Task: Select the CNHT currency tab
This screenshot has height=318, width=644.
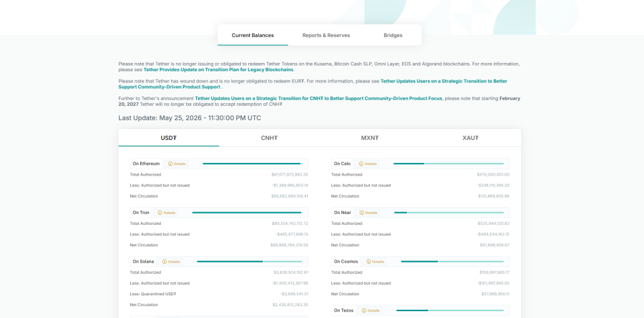Action: click(269, 138)
